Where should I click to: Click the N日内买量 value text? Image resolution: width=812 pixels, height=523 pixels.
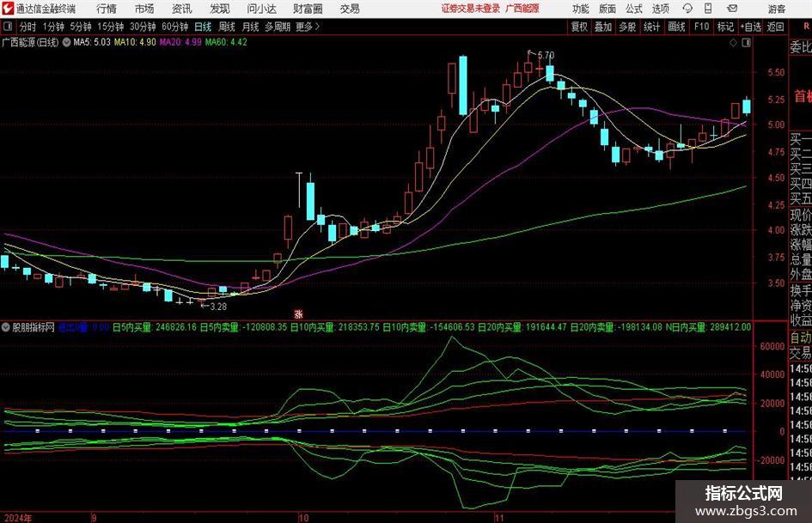click(708, 327)
